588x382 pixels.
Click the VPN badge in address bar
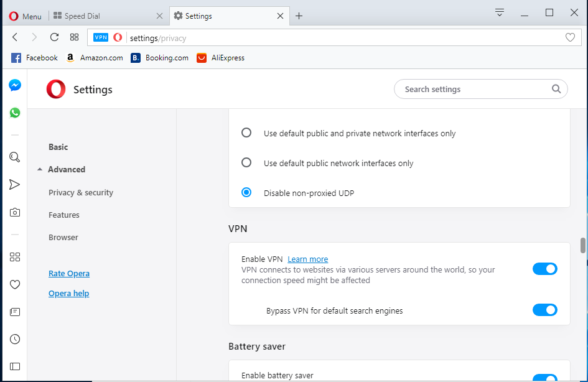click(101, 37)
